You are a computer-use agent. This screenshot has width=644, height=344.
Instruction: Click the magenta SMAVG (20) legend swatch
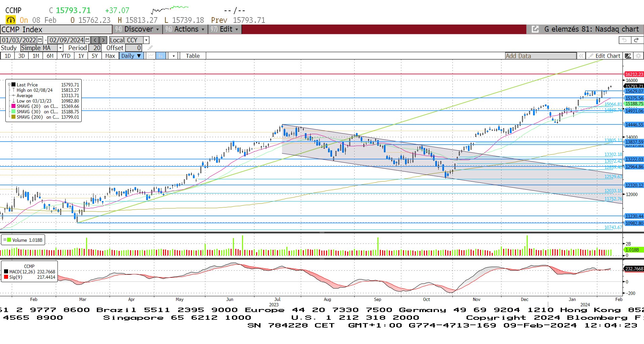coord(13,106)
